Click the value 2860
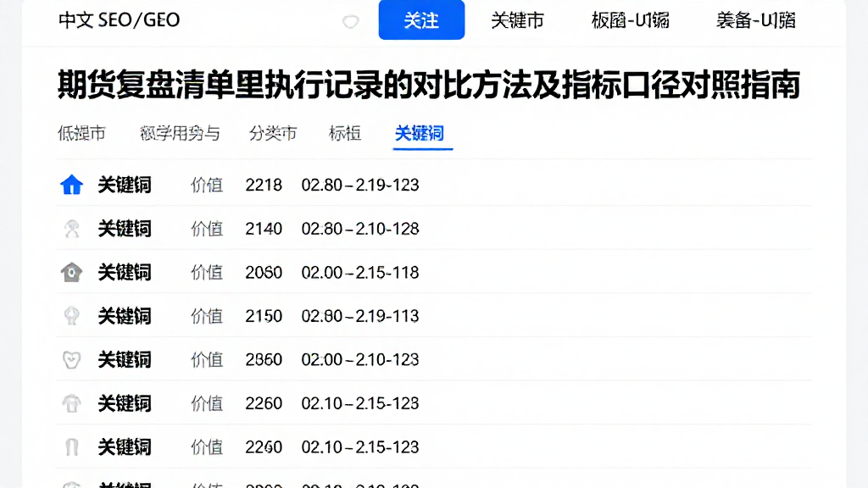The height and width of the screenshot is (488, 868). pyautogui.click(x=264, y=359)
